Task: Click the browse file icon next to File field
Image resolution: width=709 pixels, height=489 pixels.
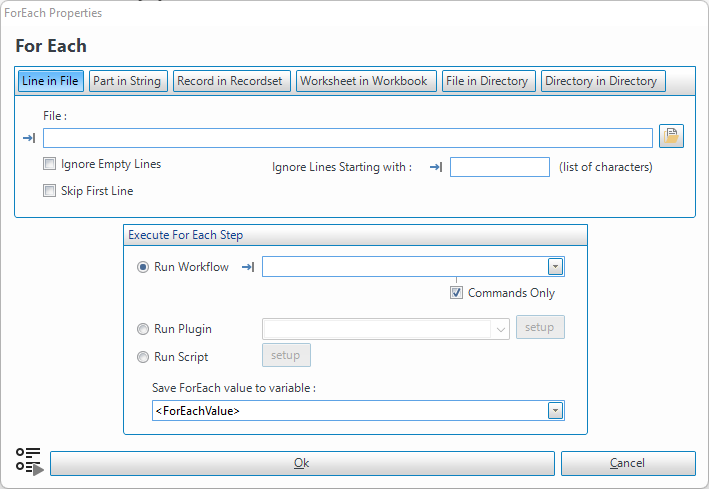Action: tap(671, 138)
